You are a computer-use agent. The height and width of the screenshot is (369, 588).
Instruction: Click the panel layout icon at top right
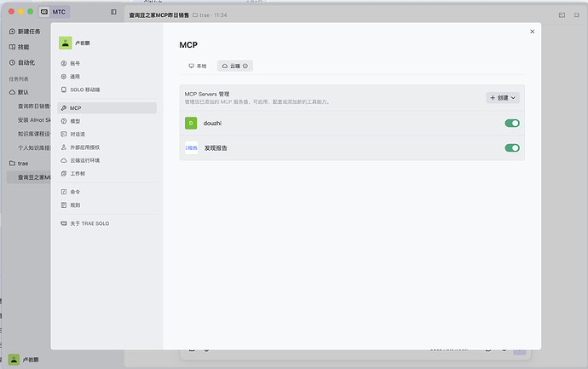562,15
